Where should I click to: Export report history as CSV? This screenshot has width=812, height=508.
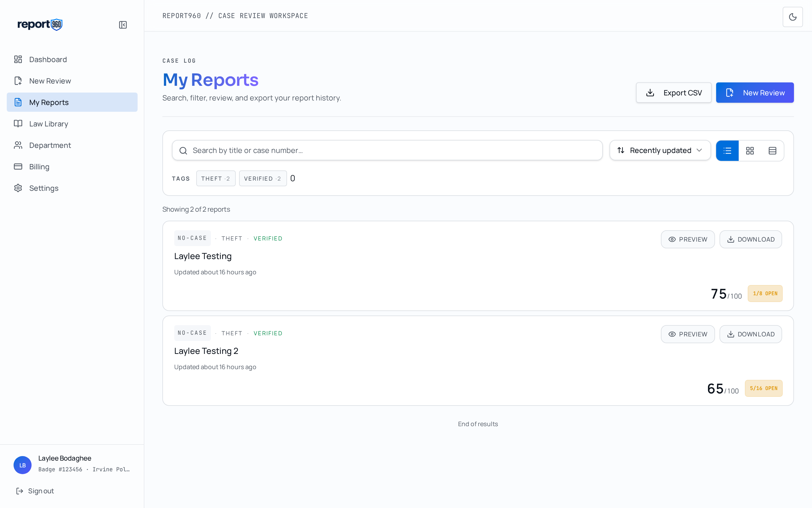673,93
